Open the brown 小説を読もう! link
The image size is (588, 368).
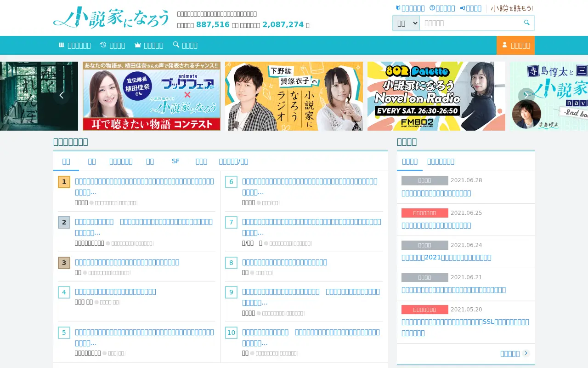(512, 8)
